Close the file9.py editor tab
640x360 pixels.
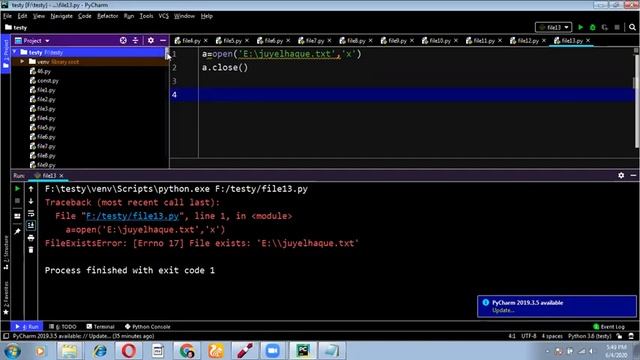(412, 40)
